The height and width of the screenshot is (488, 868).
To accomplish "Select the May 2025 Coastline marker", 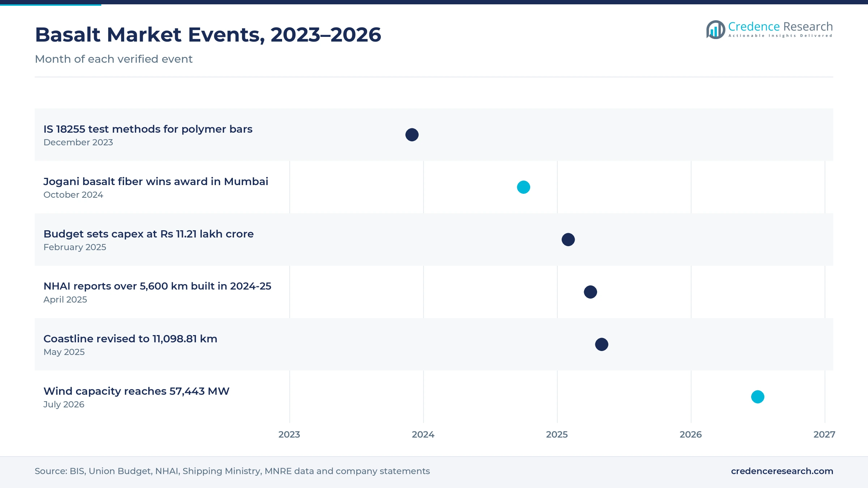I will click(x=601, y=344).
